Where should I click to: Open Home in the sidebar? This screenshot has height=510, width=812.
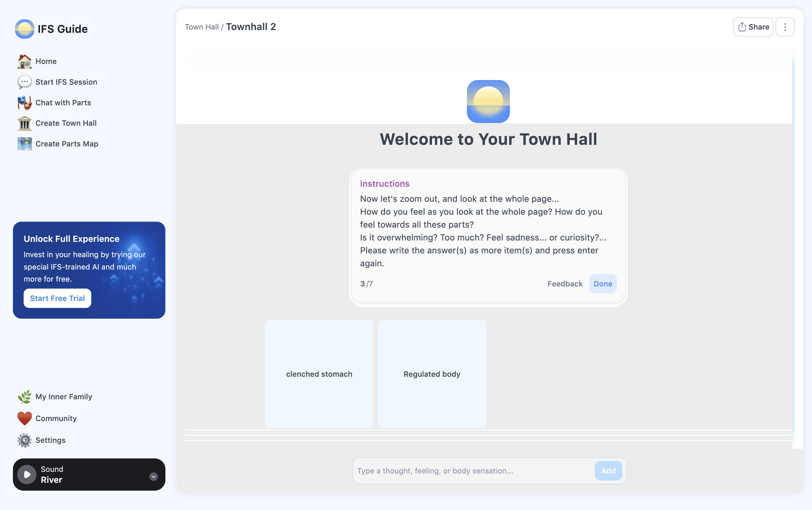click(46, 61)
